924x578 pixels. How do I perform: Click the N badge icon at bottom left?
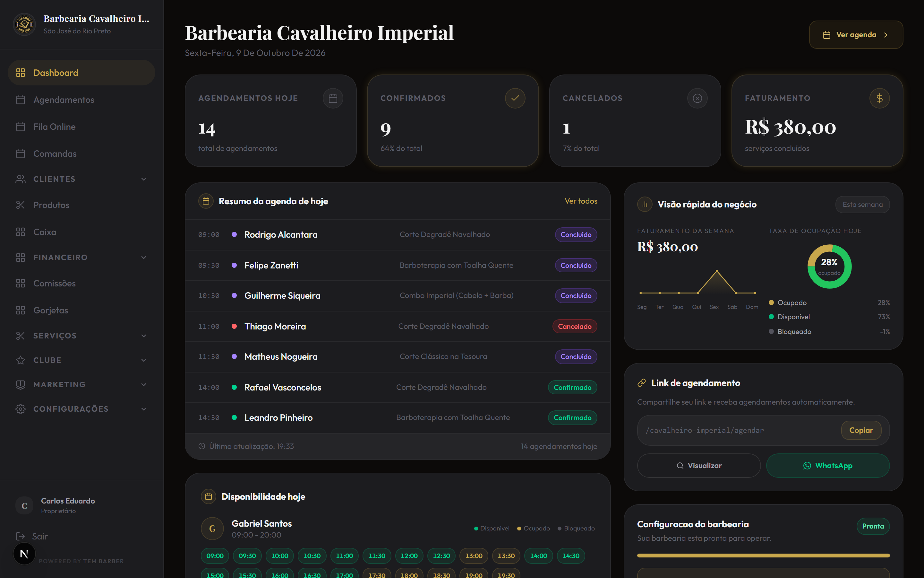[24, 554]
